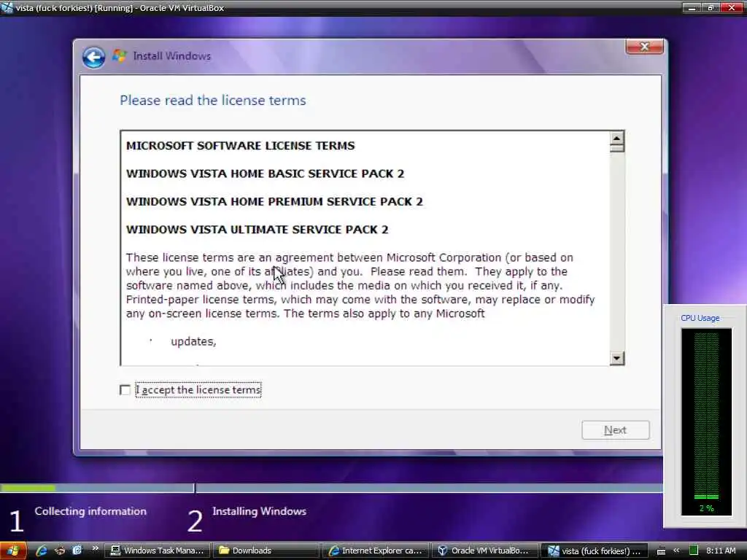Click the CPU Usage graph meter
The height and width of the screenshot is (560, 747).
point(706,422)
